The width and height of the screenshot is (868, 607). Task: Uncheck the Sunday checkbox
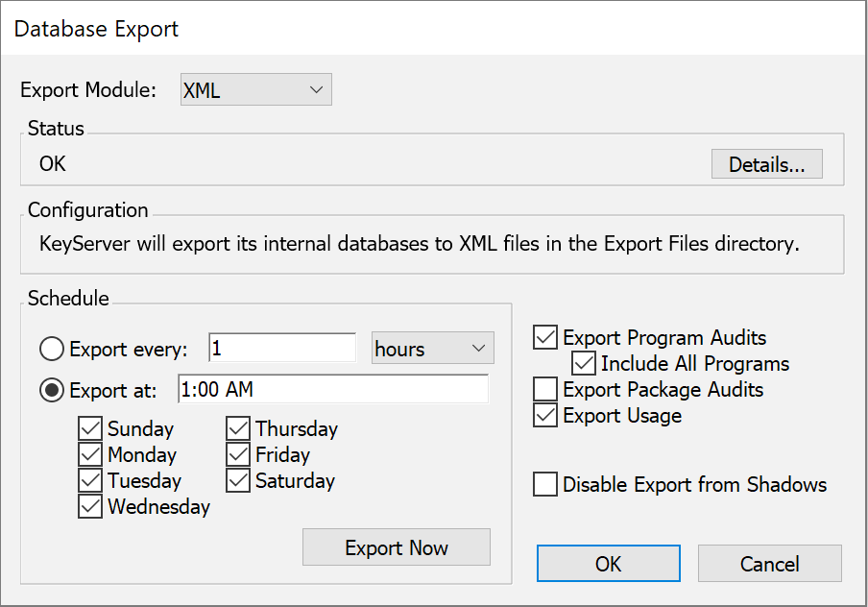[91, 428]
